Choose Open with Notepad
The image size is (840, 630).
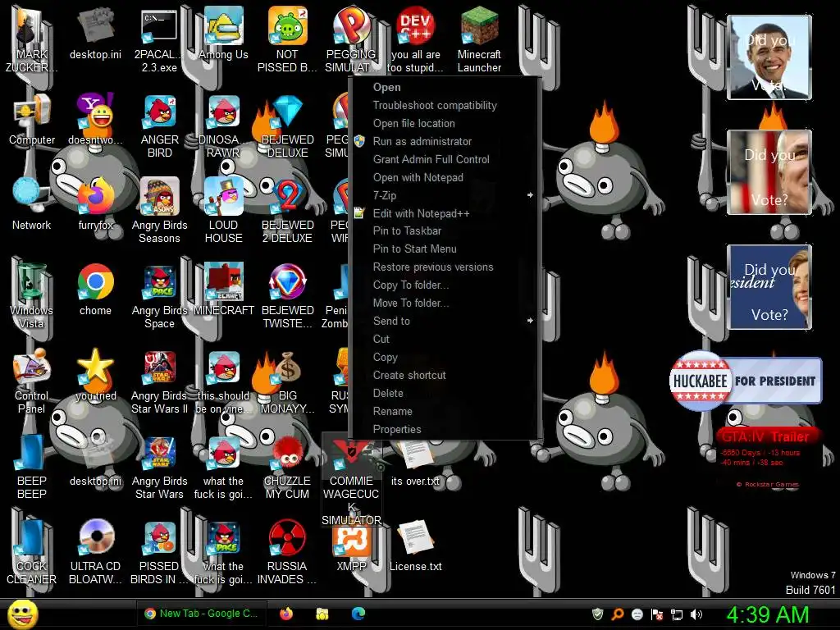(x=445, y=177)
